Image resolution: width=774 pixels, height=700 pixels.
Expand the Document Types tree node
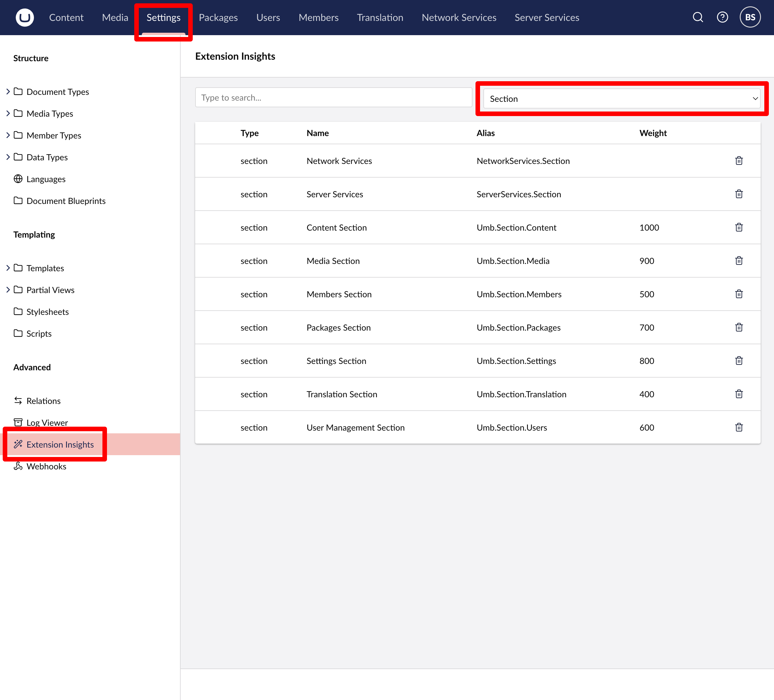[8, 92]
